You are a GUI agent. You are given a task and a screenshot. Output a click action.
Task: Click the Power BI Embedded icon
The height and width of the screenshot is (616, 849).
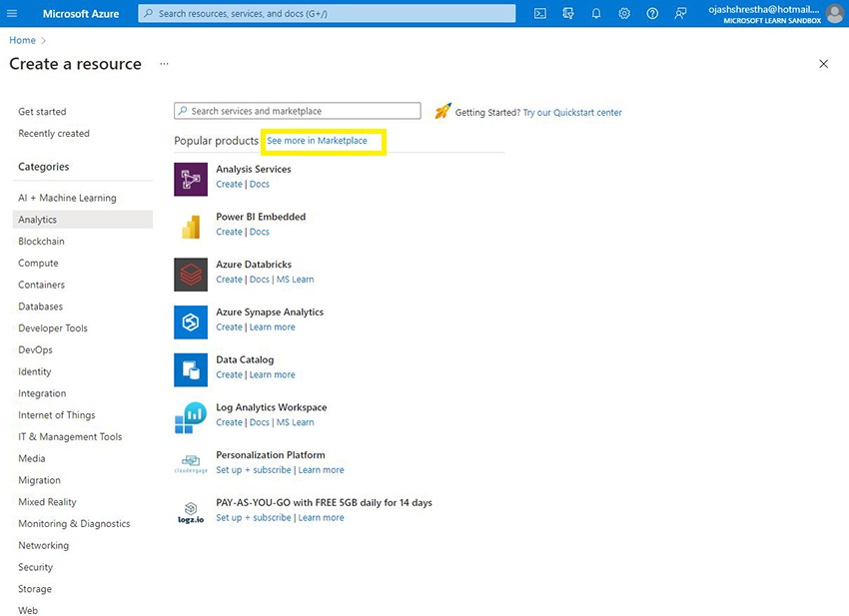point(191,227)
